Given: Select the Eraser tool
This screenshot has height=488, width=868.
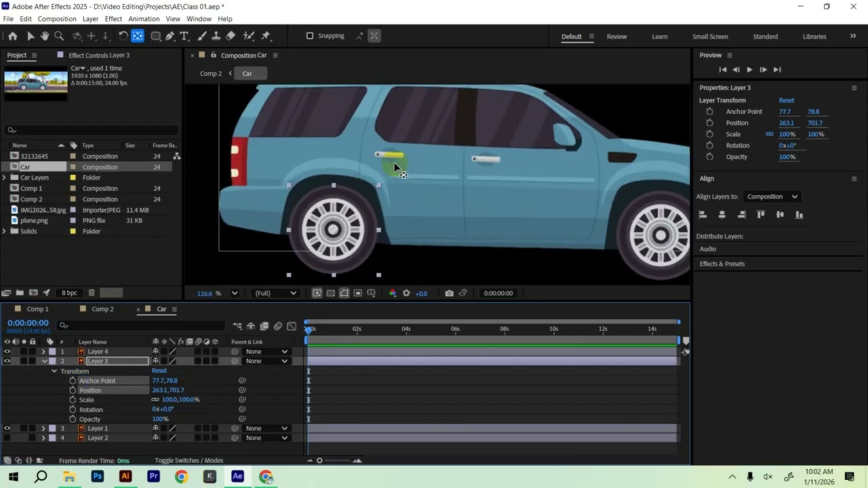Looking at the screenshot, I should click(231, 36).
